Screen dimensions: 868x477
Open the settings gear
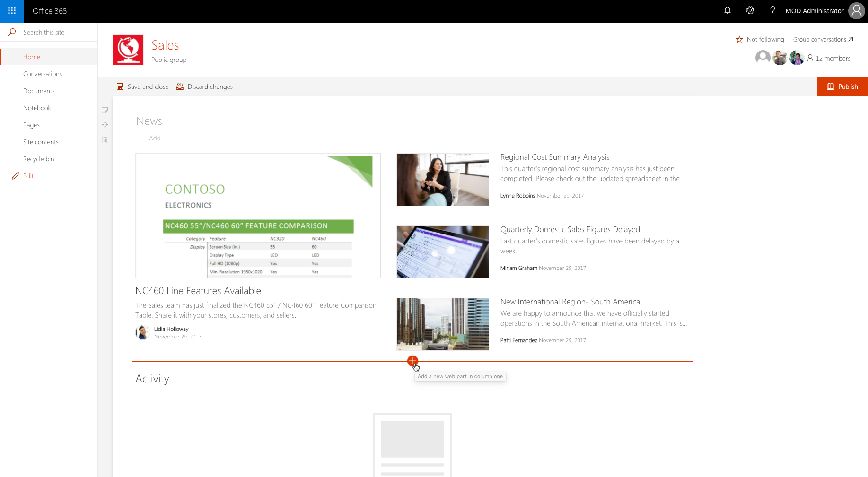tap(750, 10)
